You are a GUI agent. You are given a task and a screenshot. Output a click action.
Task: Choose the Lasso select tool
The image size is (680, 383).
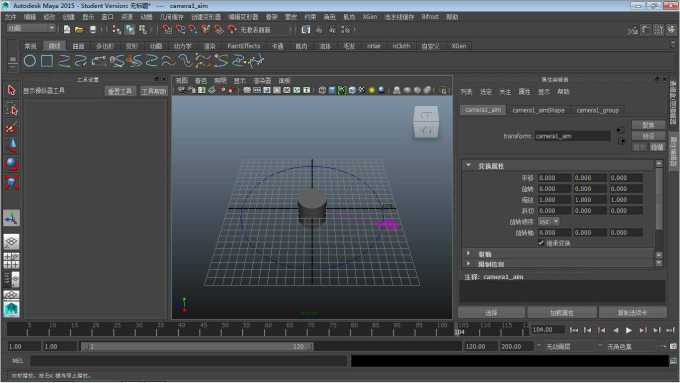[x=12, y=110]
